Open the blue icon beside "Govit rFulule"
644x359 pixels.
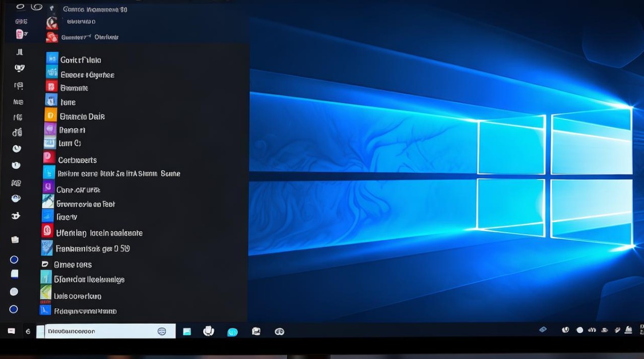52,59
